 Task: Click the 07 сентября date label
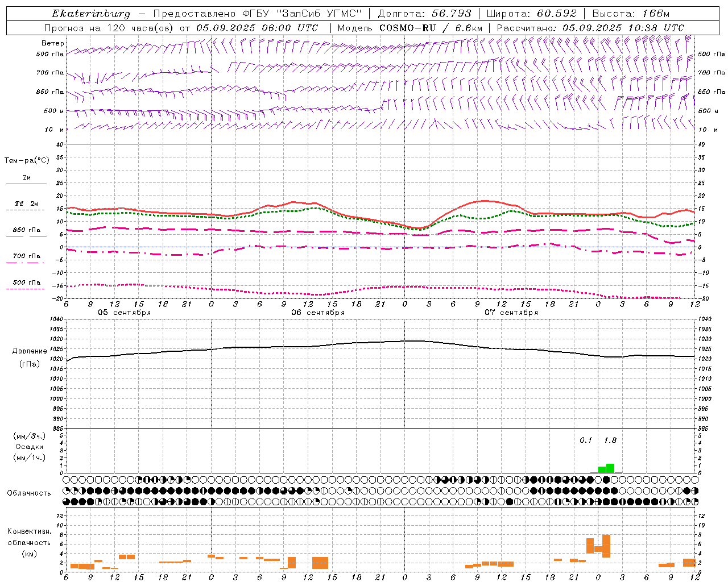[511, 313]
